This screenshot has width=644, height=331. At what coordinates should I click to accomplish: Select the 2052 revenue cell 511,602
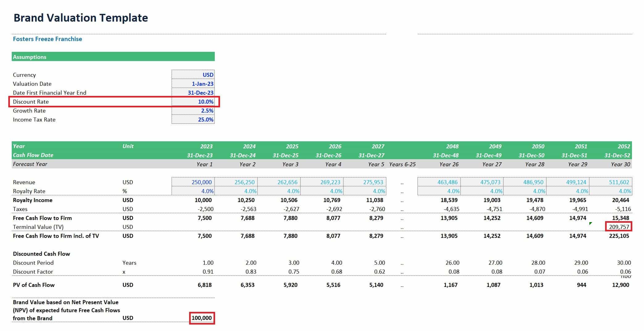coord(611,182)
